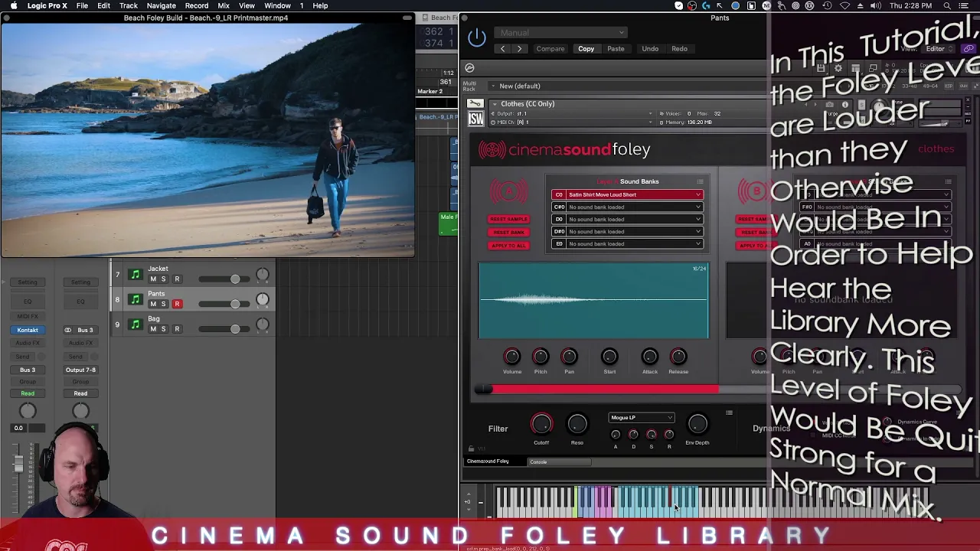Click Layer A APPLY TO ALL button
This screenshot has height=551, width=980.
(508, 246)
